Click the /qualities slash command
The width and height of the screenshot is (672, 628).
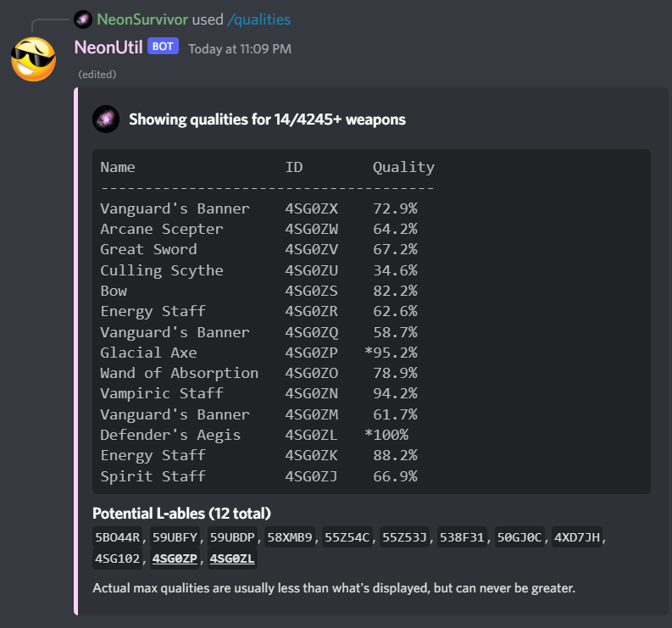tap(258, 19)
